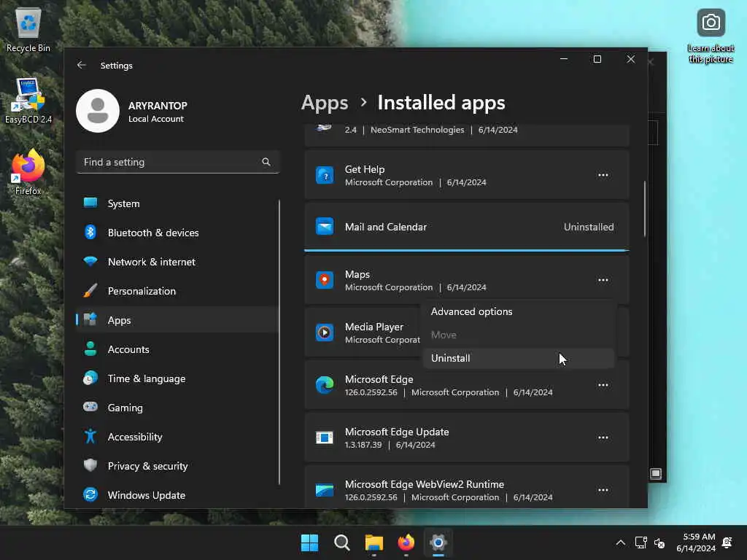Image resolution: width=747 pixels, height=560 pixels.
Task: Open the Personalization paintbrush icon
Action: (90, 290)
